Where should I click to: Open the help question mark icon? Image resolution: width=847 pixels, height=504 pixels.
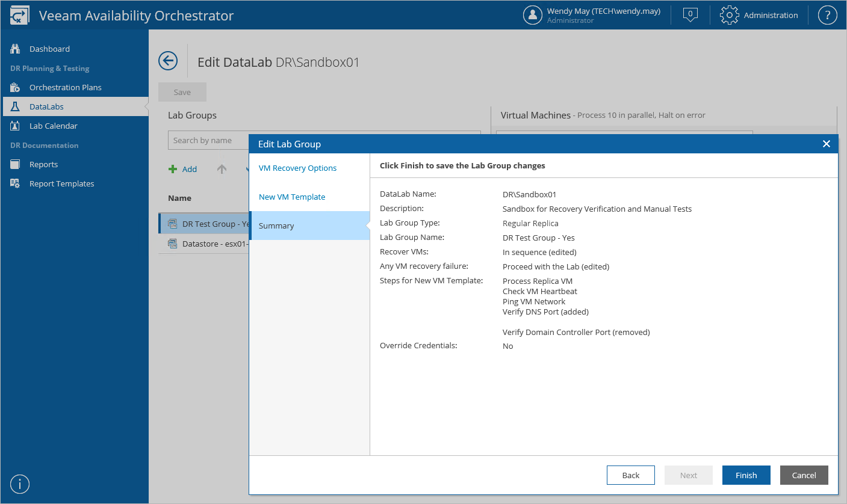pyautogui.click(x=828, y=15)
